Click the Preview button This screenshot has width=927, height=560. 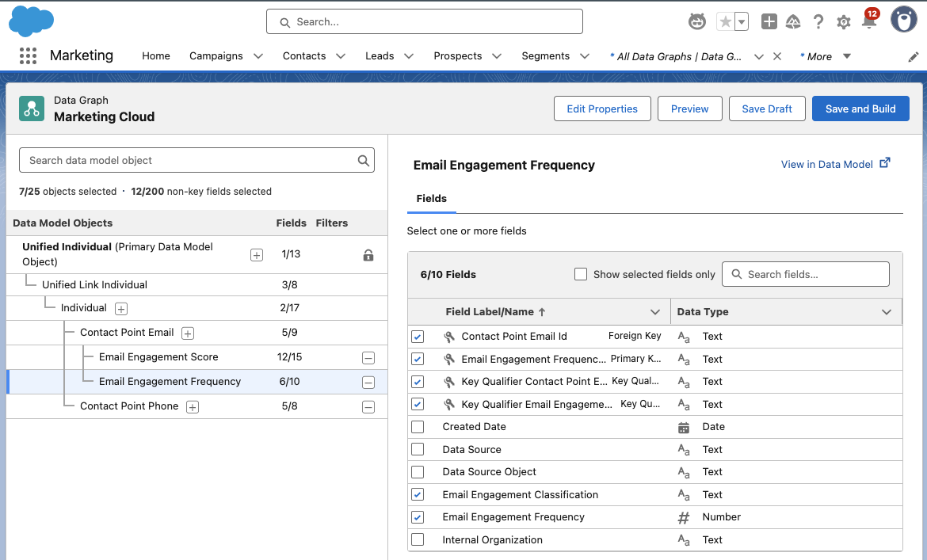pyautogui.click(x=689, y=109)
